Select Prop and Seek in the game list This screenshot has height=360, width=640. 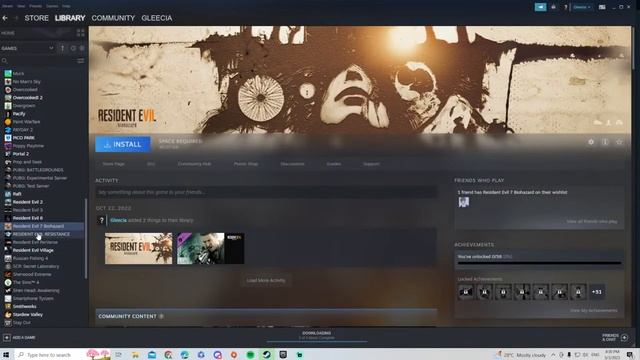27,162
